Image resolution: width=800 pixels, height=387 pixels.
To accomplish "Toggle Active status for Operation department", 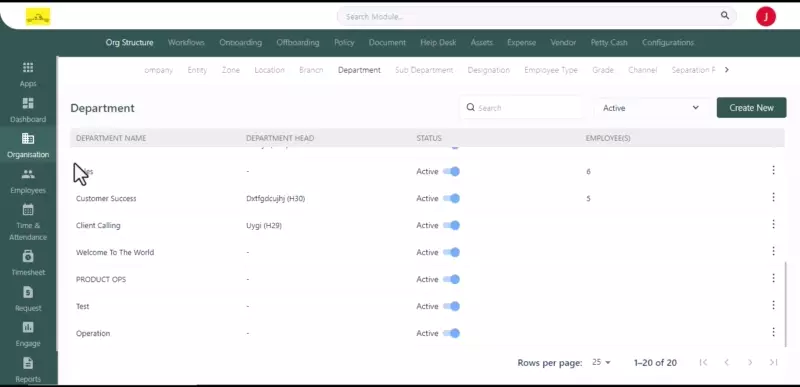I will 452,333.
